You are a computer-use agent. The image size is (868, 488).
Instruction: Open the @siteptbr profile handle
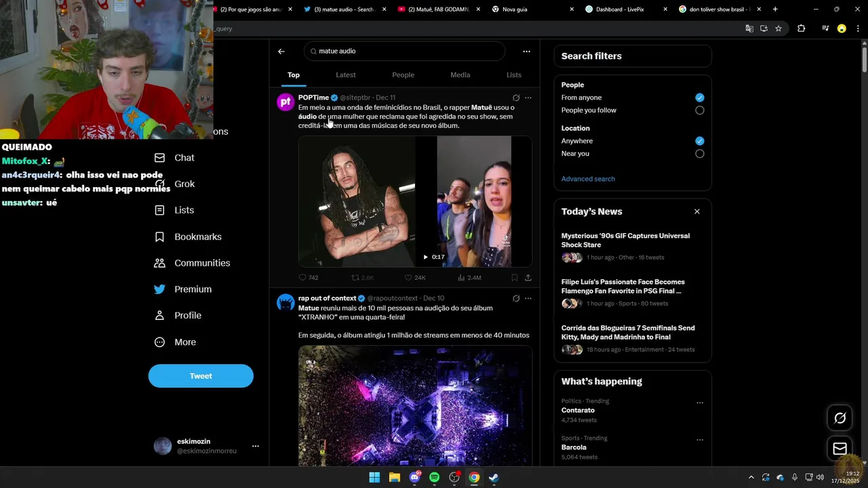[x=355, y=98]
